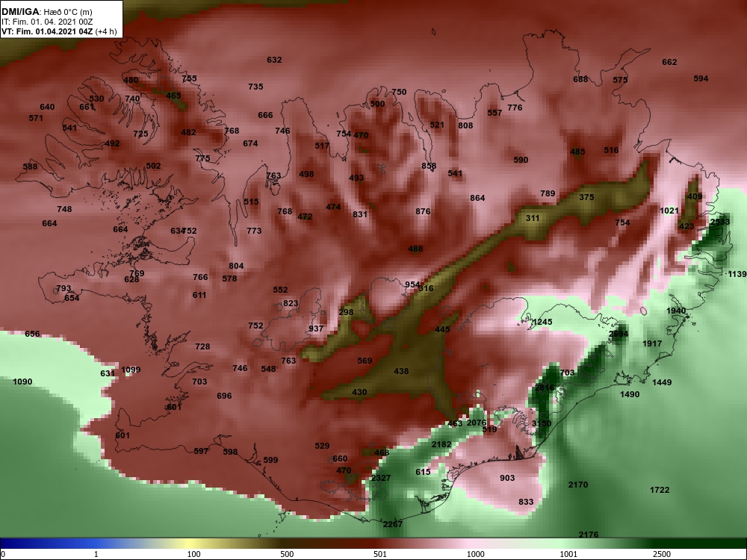747x560 pixels.
Task: Select the 517 height value
Action: point(322,146)
